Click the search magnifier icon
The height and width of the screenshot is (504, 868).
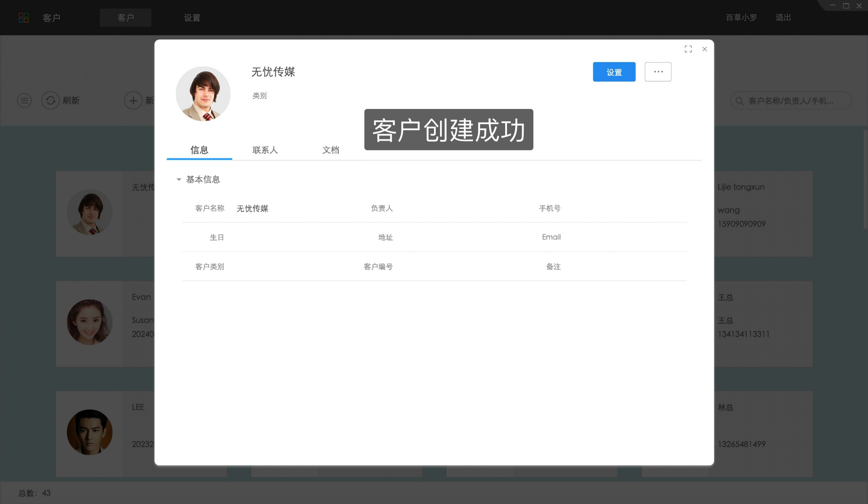tap(739, 100)
